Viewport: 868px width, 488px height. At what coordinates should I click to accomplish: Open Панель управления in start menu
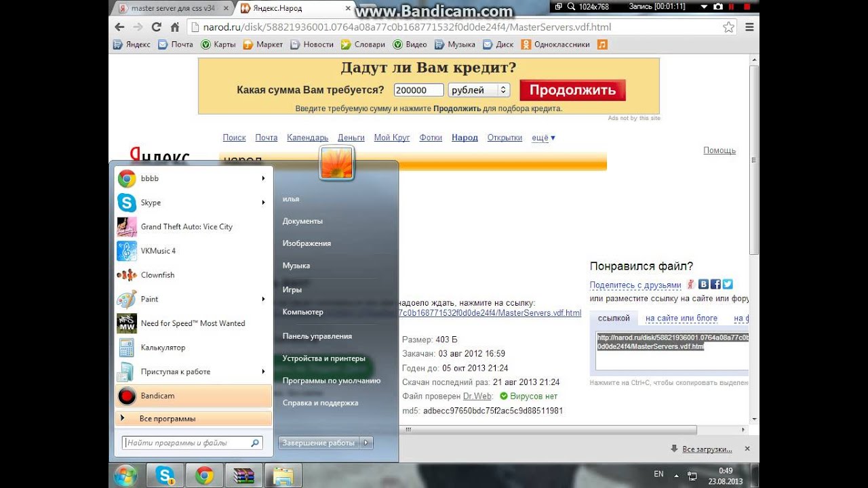[317, 336]
